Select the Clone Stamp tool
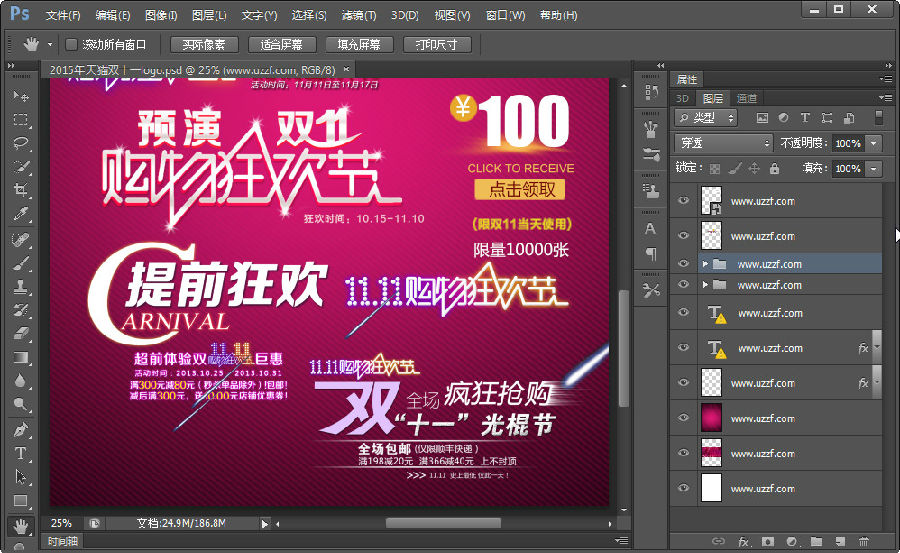The height and width of the screenshot is (553, 900). [21, 287]
